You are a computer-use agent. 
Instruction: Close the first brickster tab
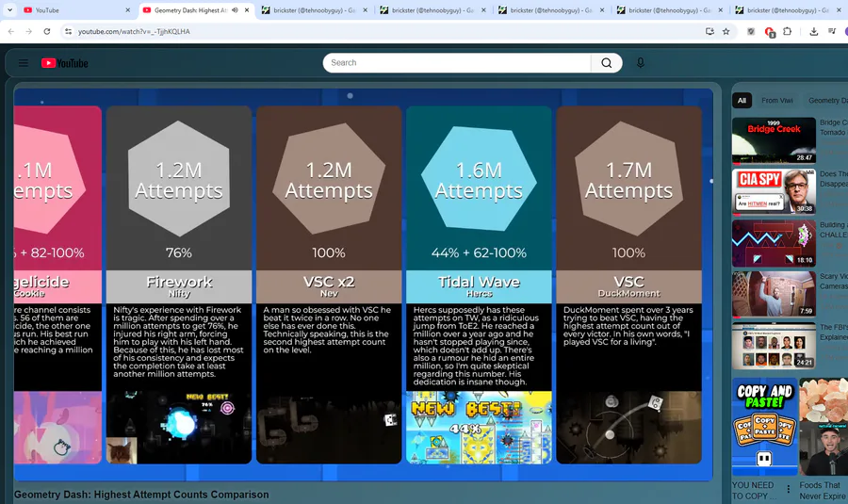click(365, 9)
